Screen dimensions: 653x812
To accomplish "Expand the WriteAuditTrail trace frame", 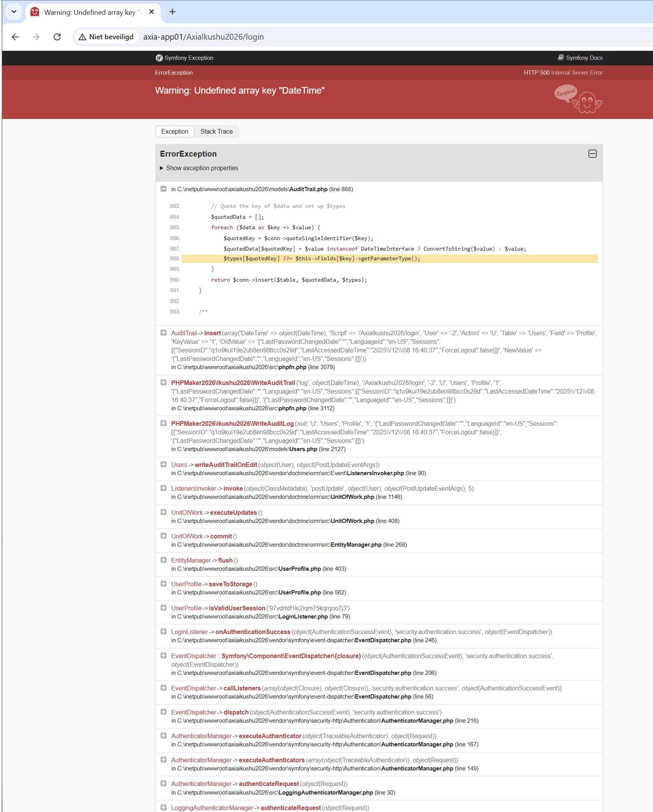I will [164, 383].
